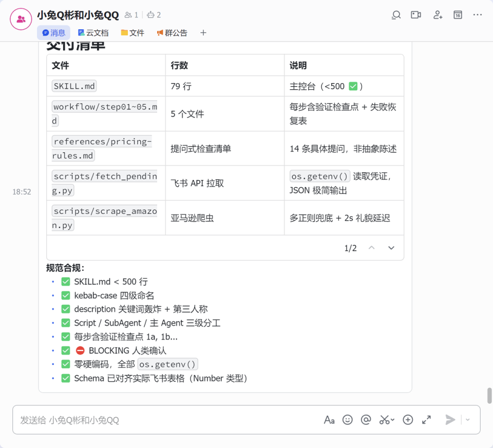Expand the message box to fullscreen
The width and height of the screenshot is (493, 448).
(426, 420)
